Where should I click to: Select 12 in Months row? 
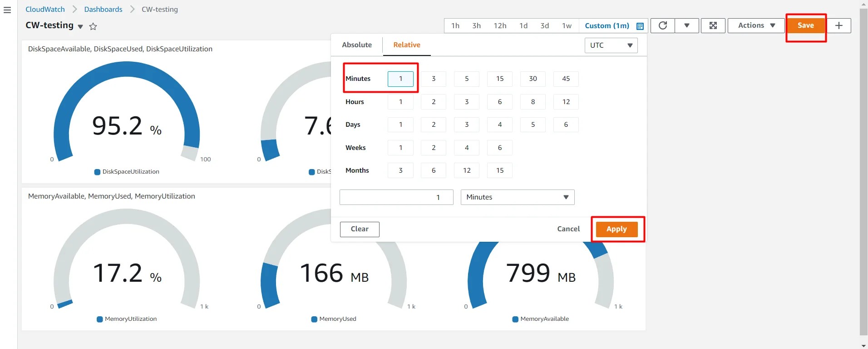click(x=467, y=170)
